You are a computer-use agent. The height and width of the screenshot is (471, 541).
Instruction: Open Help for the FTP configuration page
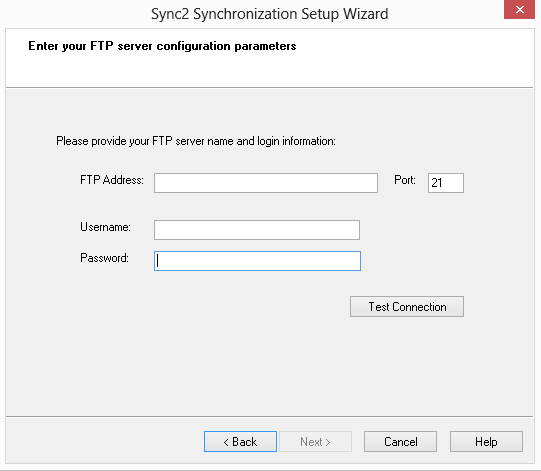point(486,441)
